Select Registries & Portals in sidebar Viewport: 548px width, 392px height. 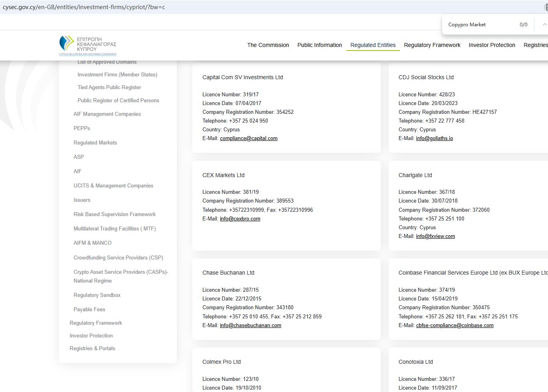(92, 349)
